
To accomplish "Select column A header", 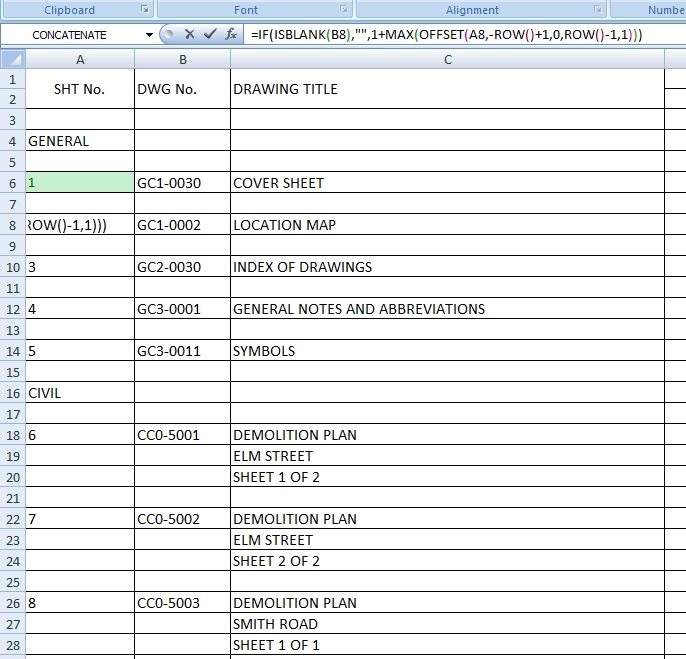I will 80,60.
